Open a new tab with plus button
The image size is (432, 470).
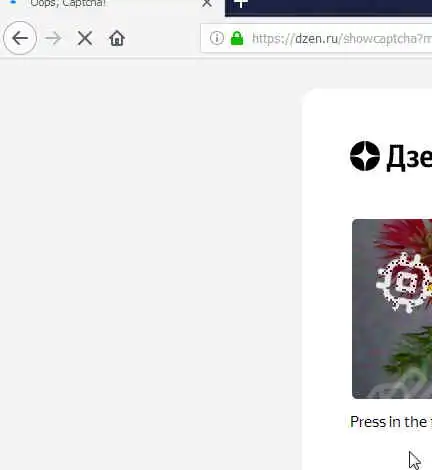[241, 4]
